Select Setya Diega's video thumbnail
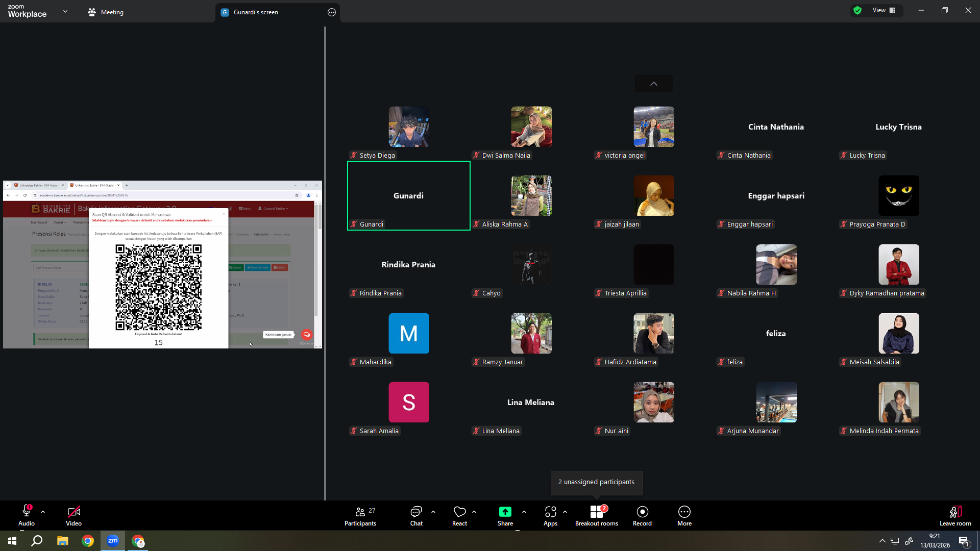Image resolution: width=980 pixels, height=551 pixels. (x=409, y=127)
